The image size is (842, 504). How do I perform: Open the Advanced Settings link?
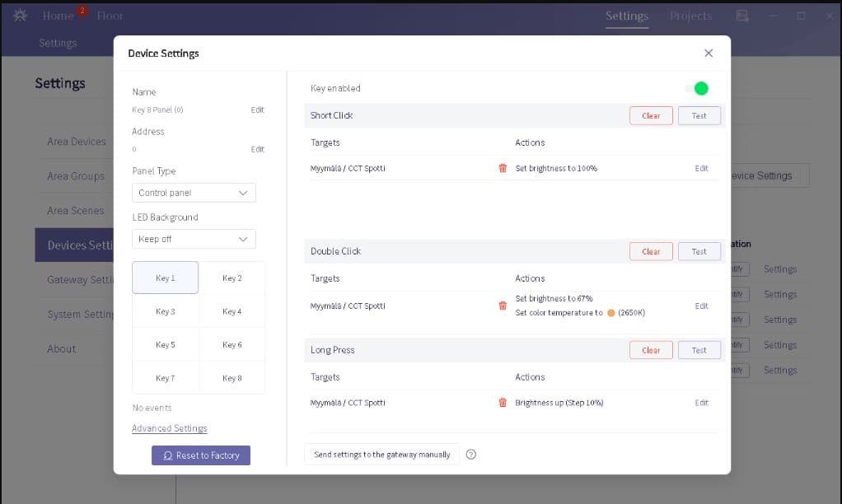169,428
